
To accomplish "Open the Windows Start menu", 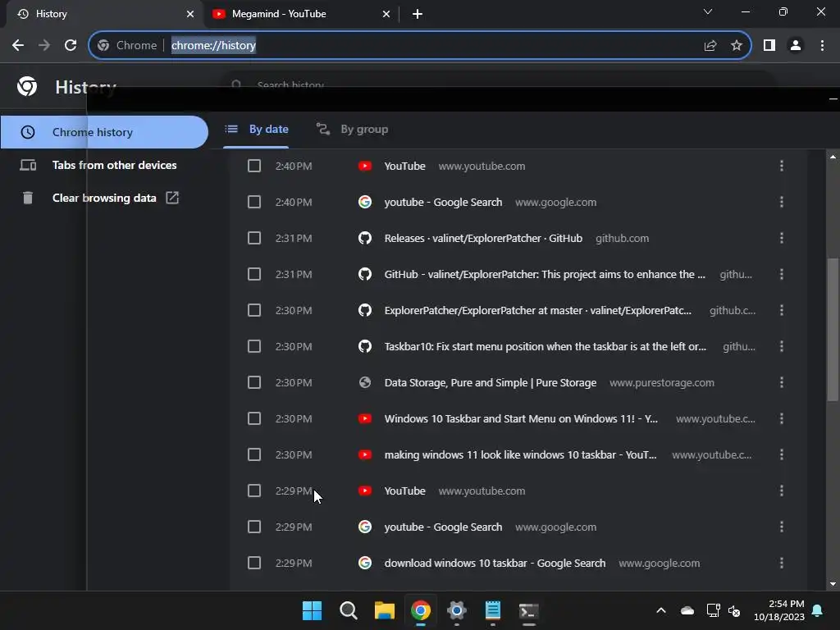I will pos(312,610).
